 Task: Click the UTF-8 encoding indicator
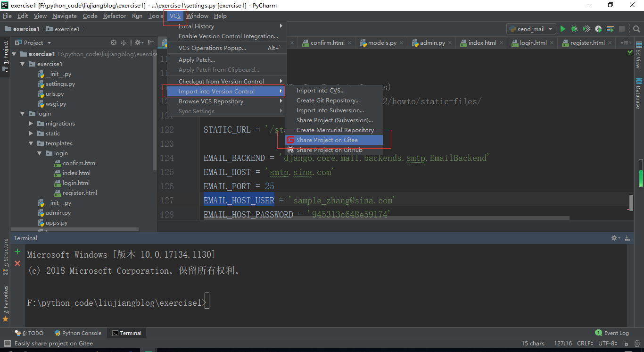click(x=609, y=344)
